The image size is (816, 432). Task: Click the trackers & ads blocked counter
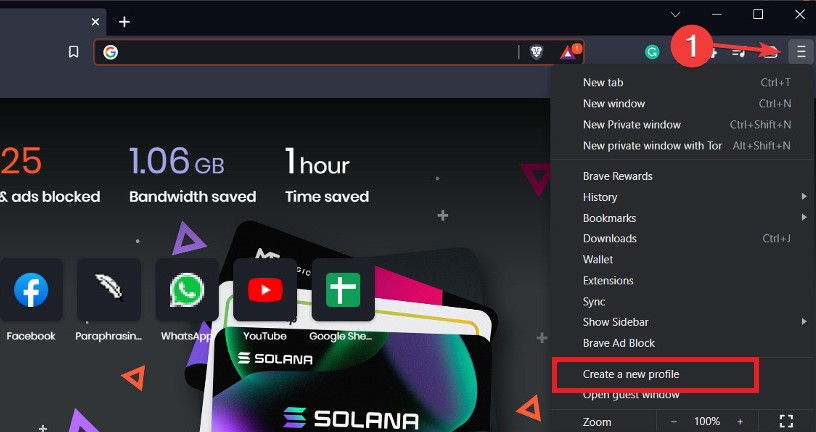50,174
